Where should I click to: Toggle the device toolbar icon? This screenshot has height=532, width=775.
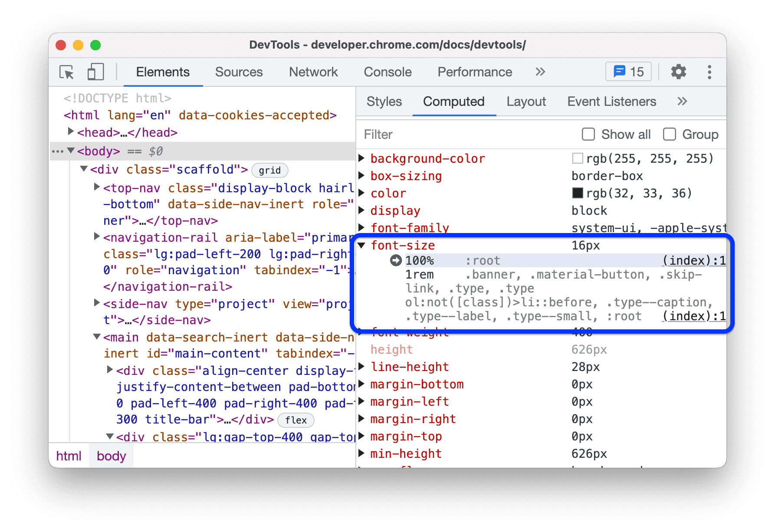pos(95,72)
